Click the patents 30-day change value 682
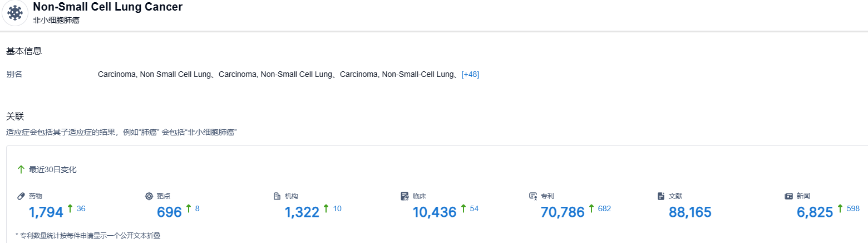 point(604,209)
